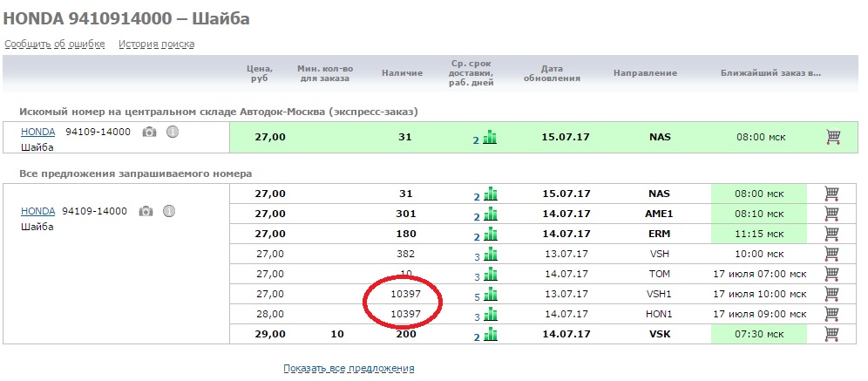Select price 28,00 in HON1 row
Viewport: 868px width, 381px height.
[x=270, y=315]
